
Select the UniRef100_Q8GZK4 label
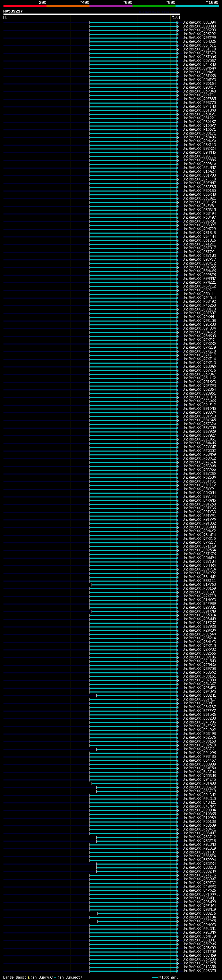[x=199, y=864]
